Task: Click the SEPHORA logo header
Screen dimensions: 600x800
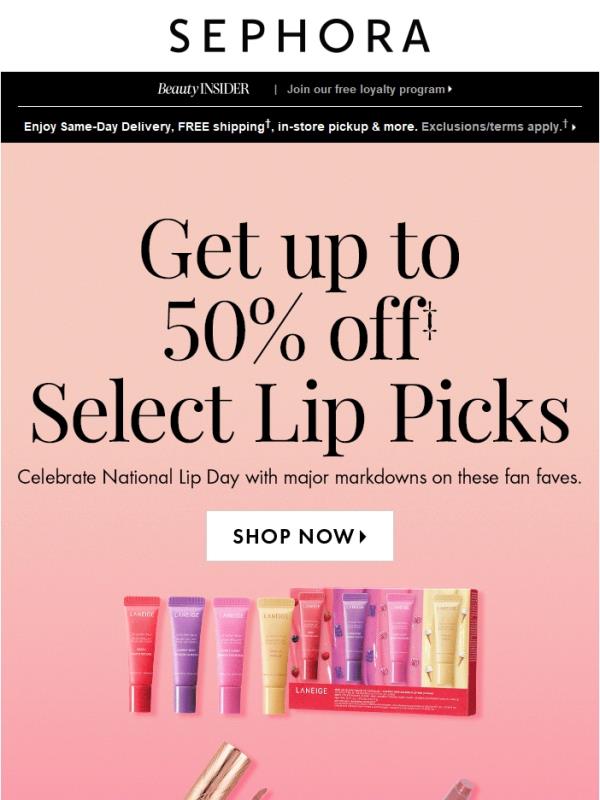Action: (x=300, y=36)
